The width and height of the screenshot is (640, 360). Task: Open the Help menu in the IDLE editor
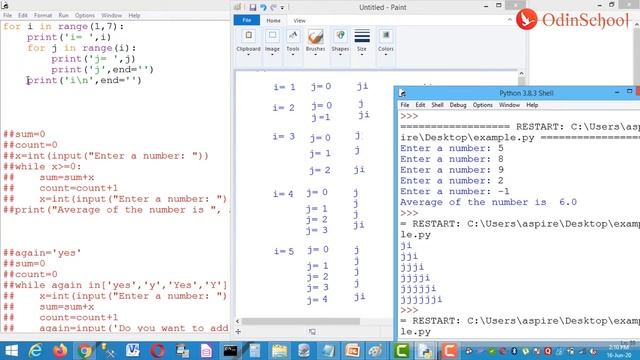pos(134,16)
